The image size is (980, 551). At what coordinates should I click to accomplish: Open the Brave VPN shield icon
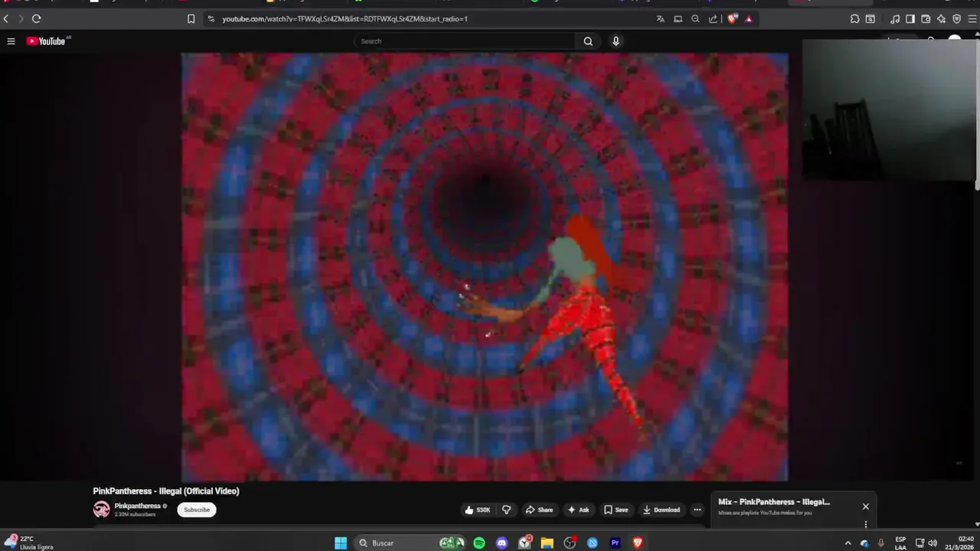[956, 18]
